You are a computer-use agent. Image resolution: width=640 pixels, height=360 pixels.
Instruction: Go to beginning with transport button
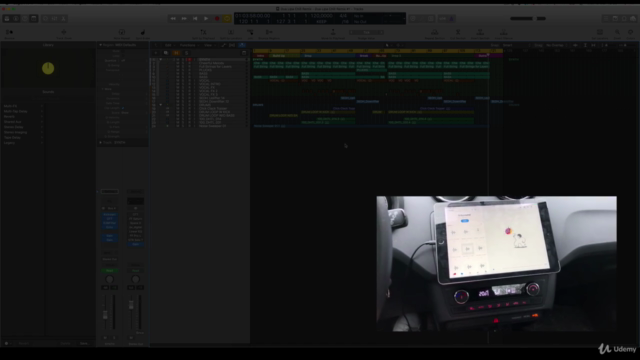coord(195,18)
